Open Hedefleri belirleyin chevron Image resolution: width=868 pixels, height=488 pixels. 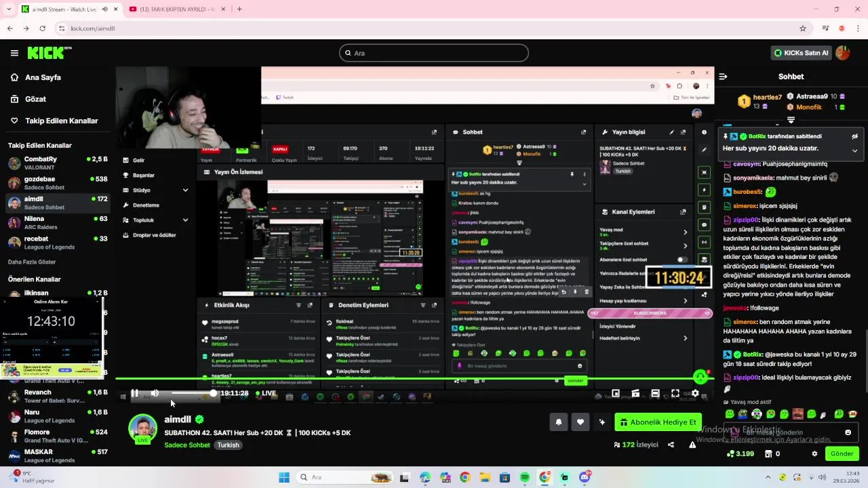tap(685, 338)
